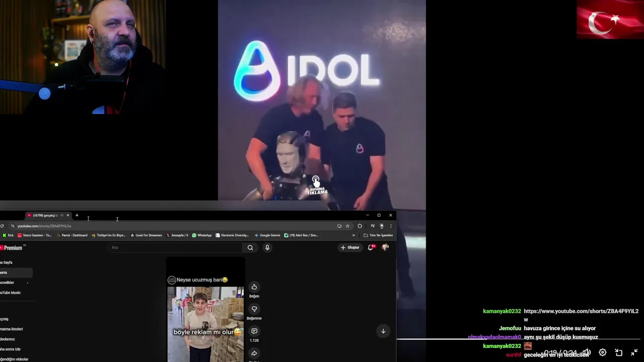This screenshot has height=362, width=644.
Task: Go to the next Short with down arrow
Action: click(x=383, y=331)
